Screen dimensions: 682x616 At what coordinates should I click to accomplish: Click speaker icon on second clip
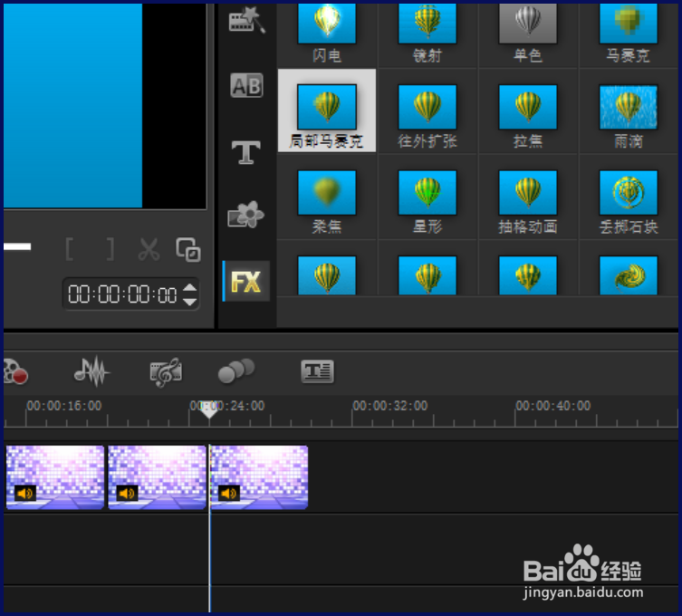tap(127, 494)
